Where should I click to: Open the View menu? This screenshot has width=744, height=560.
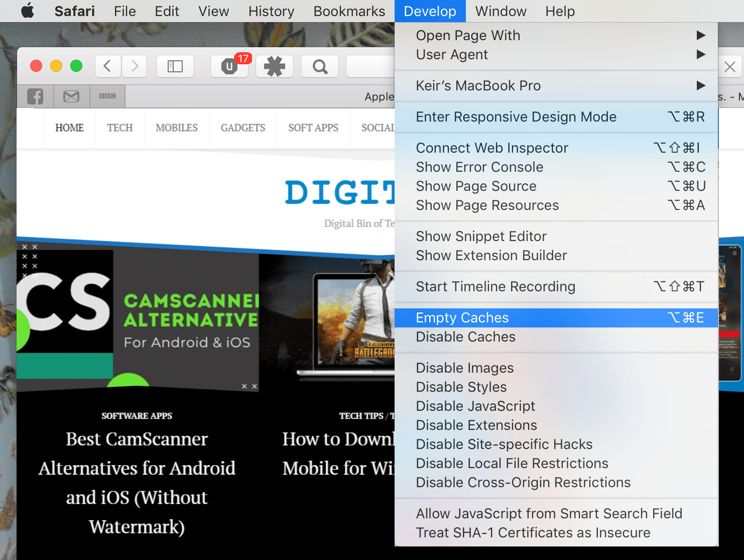point(213,11)
